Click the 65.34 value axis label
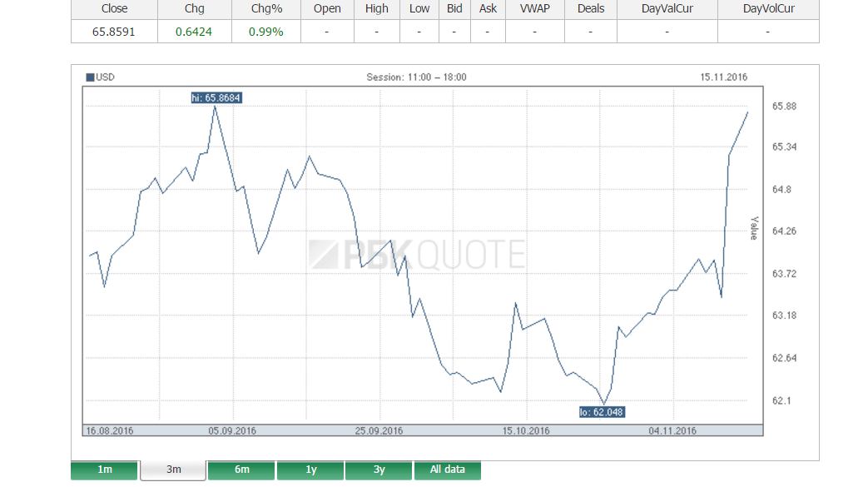 click(785, 147)
